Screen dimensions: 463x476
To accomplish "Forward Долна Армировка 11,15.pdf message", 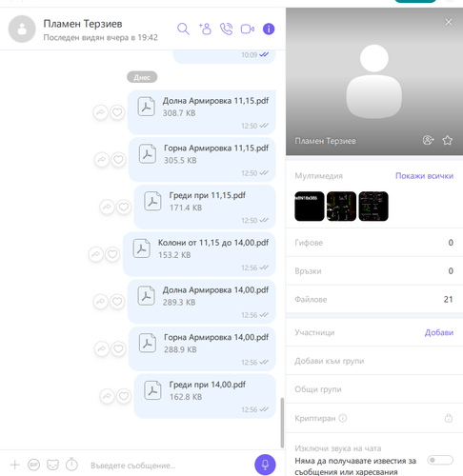I will (x=101, y=112).
